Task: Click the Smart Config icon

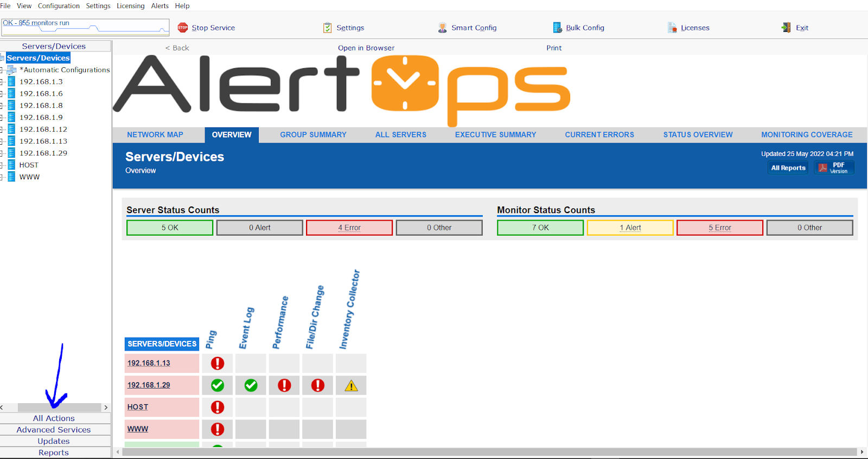Action: [x=443, y=28]
